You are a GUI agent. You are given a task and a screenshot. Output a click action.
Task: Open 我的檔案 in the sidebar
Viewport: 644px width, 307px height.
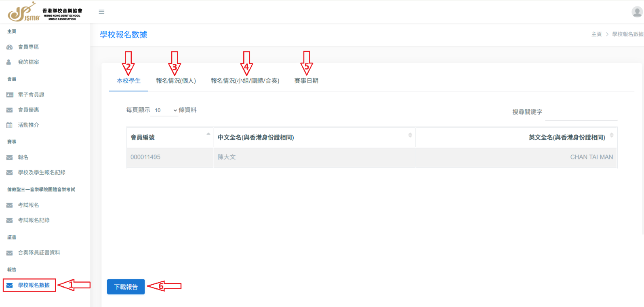click(x=28, y=62)
